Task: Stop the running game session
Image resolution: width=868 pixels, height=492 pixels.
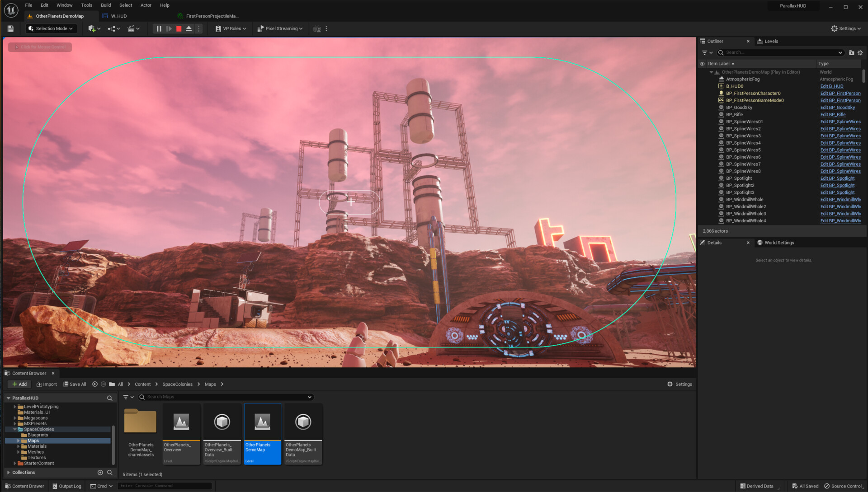Action: pos(179,28)
